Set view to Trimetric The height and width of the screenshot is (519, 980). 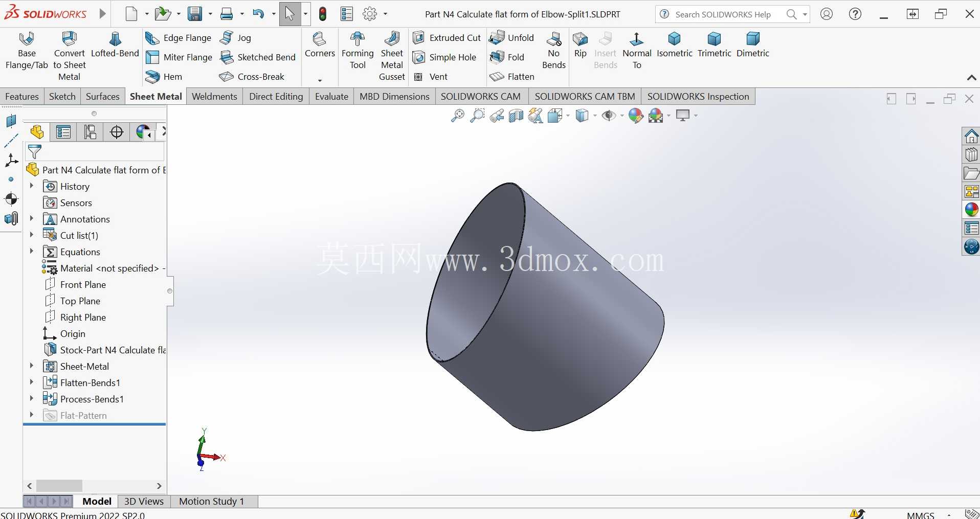715,45
